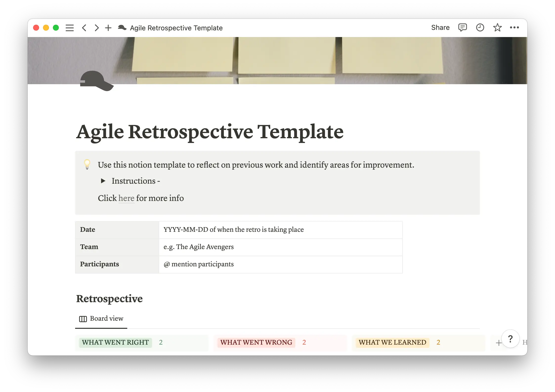Expand the Instructions disclosure triangle
555x392 pixels.
103,181
